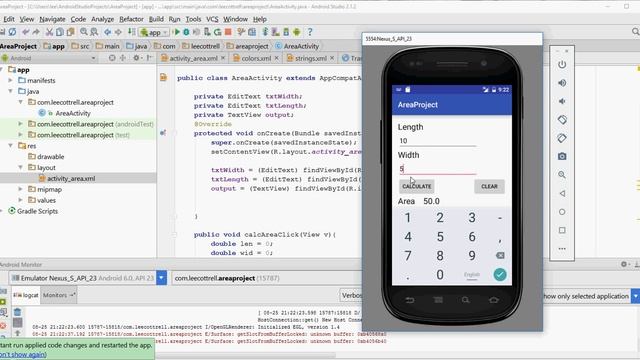Click the red Stop button in toolbar

click(228, 32)
